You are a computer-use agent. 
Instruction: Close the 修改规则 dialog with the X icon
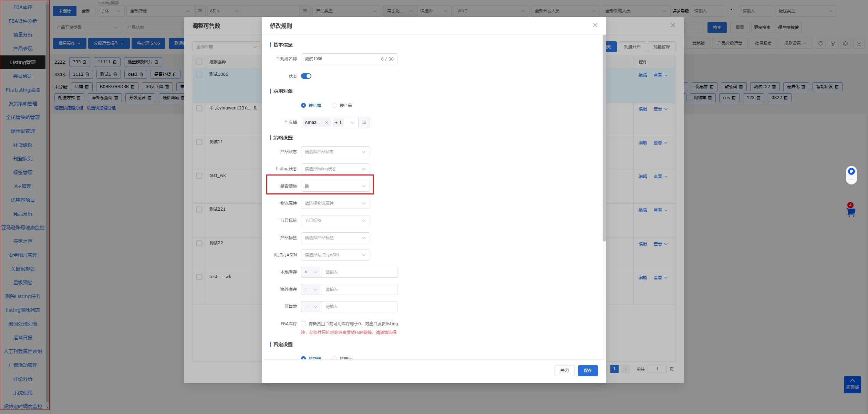click(x=595, y=25)
